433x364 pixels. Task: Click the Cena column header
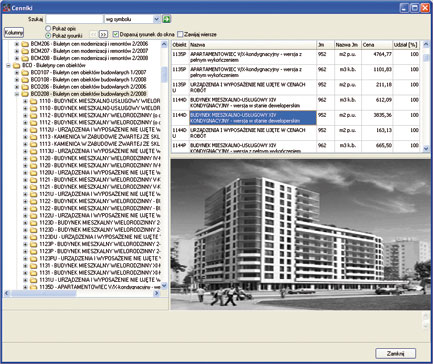[x=377, y=45]
